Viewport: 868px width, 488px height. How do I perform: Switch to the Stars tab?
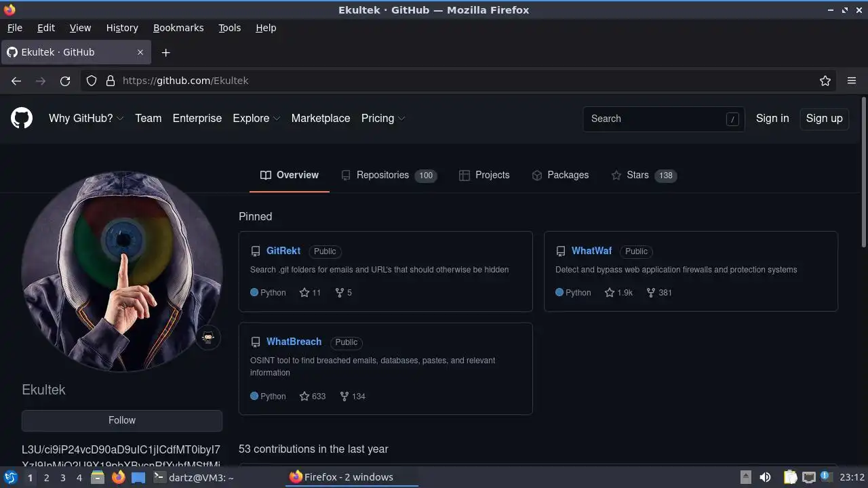[644, 175]
